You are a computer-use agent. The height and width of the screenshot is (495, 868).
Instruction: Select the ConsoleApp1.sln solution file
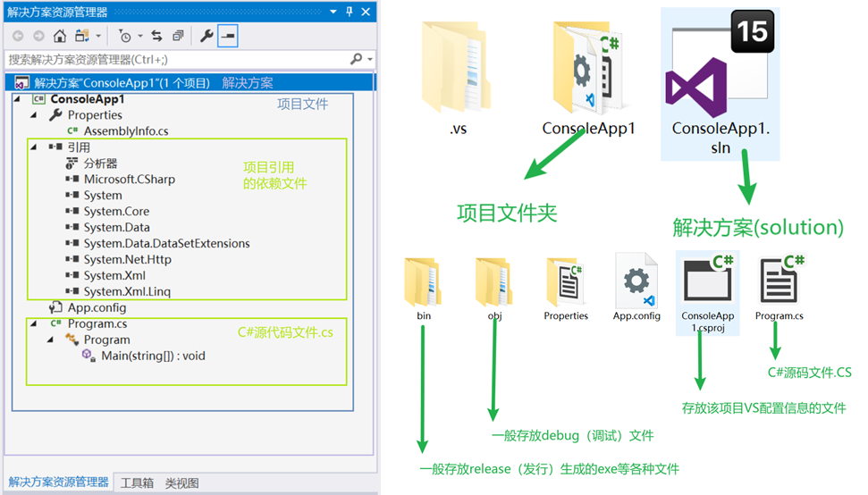click(721, 84)
